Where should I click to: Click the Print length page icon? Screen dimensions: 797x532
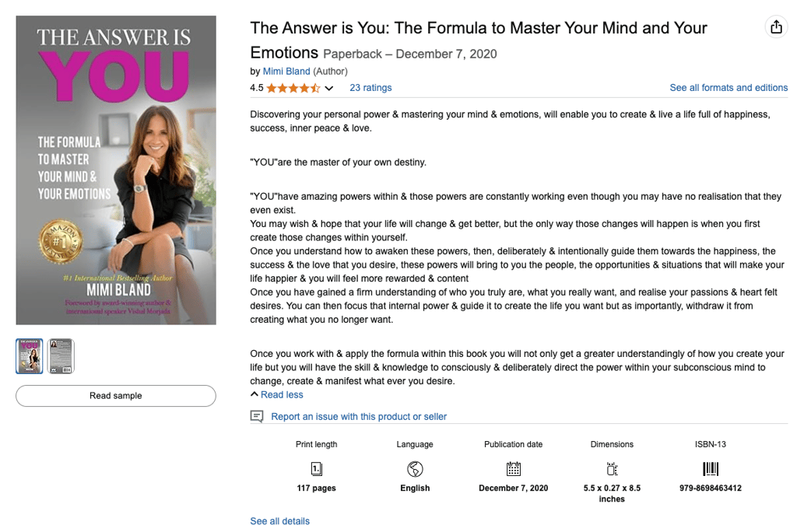316,468
